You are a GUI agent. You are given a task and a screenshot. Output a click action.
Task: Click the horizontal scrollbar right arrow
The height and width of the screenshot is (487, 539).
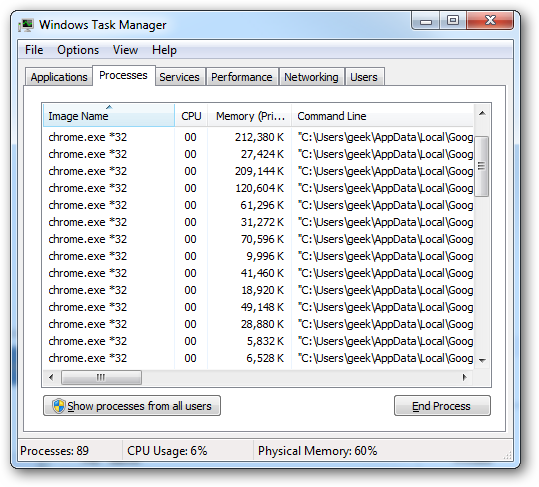464,377
